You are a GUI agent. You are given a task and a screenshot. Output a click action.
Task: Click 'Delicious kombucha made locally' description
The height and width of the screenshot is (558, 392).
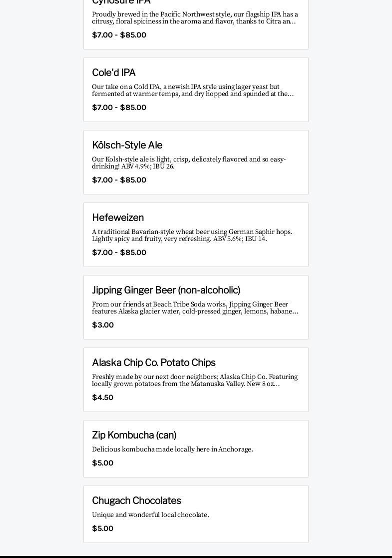click(x=172, y=449)
